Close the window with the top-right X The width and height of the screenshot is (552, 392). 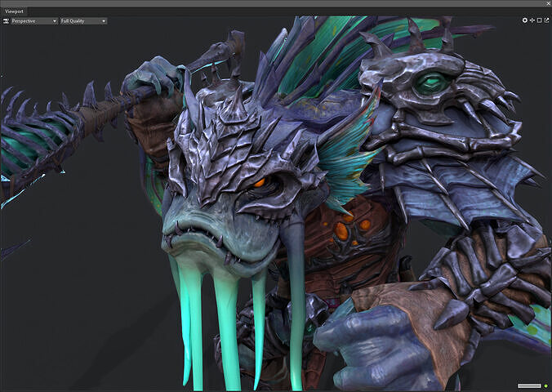click(x=548, y=2)
